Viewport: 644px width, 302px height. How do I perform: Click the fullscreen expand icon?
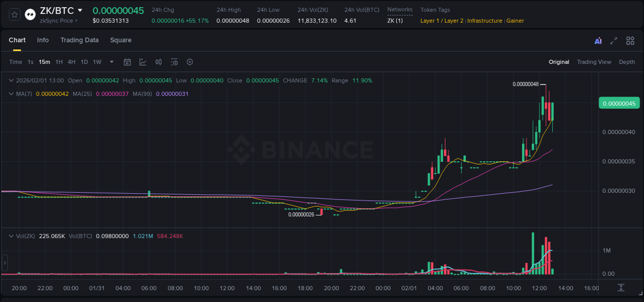coord(614,40)
